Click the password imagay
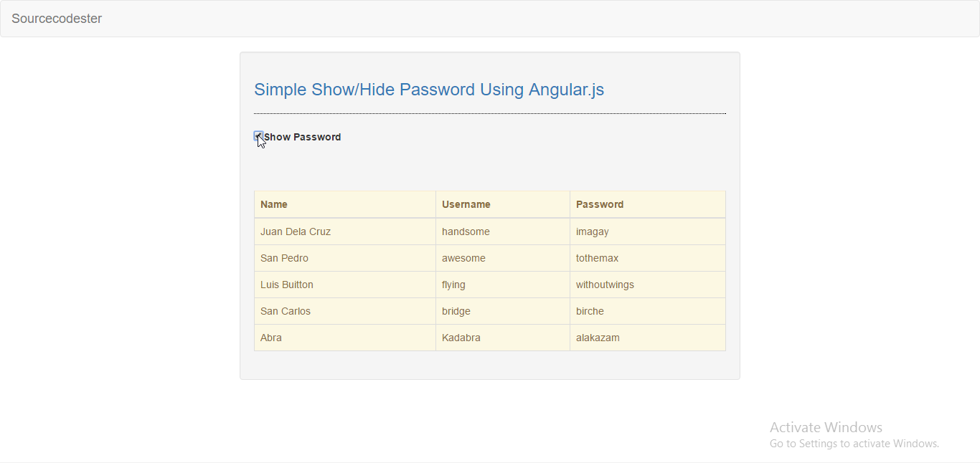Screen dimensions: 980x463 [x=593, y=231]
